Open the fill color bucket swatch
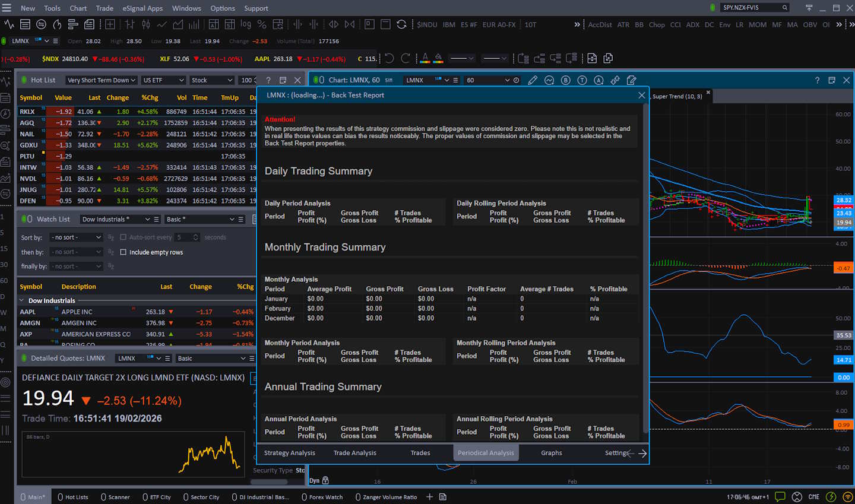855x504 pixels. tap(438, 58)
